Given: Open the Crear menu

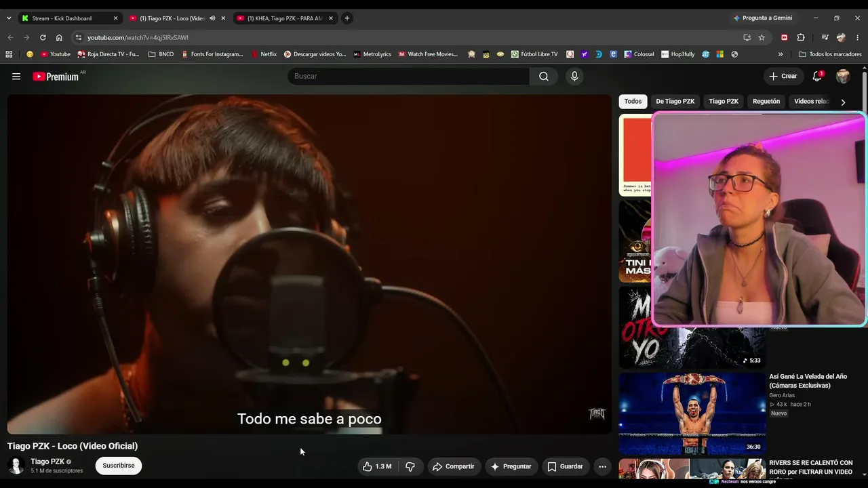Looking at the screenshot, I should [x=783, y=77].
